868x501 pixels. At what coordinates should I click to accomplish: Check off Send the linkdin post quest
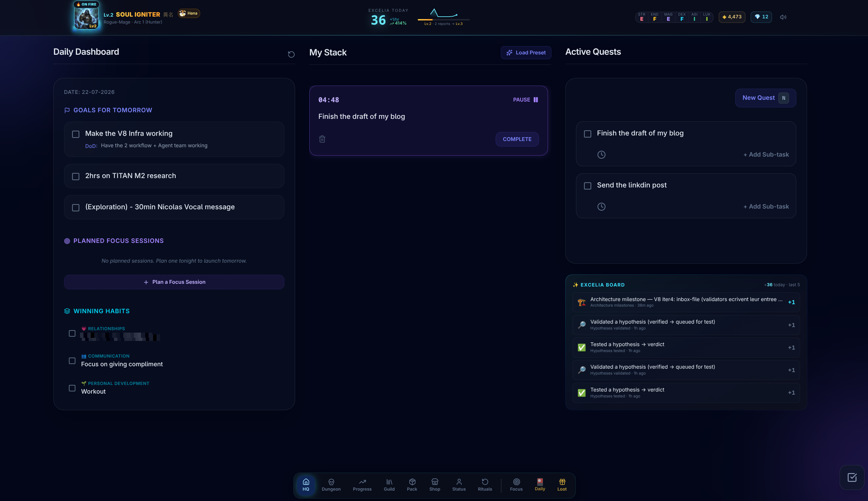(x=587, y=186)
